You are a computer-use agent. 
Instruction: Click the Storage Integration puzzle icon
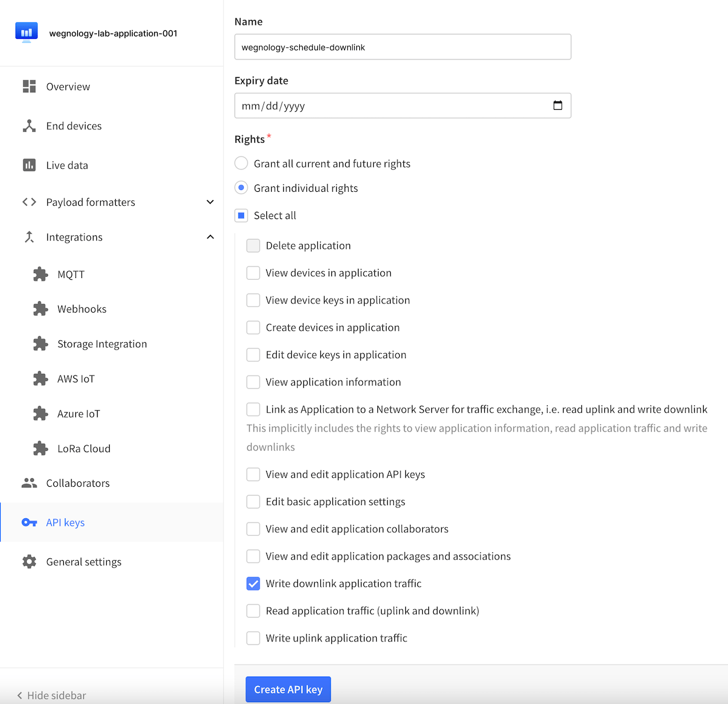click(x=41, y=344)
